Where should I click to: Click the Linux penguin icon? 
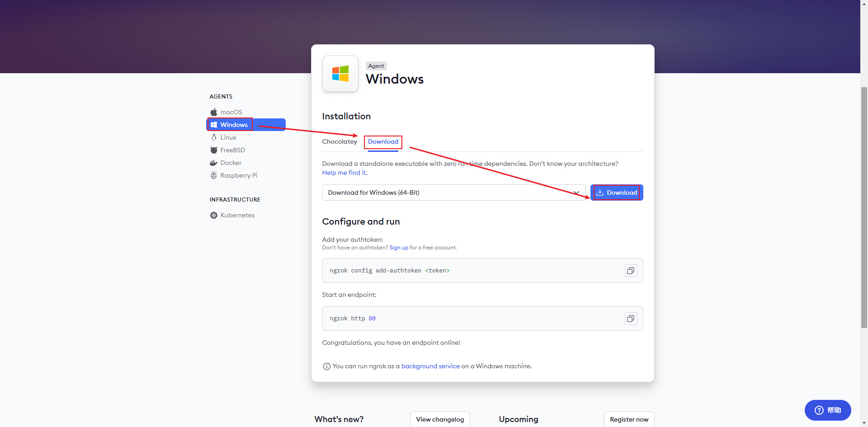pyautogui.click(x=214, y=137)
